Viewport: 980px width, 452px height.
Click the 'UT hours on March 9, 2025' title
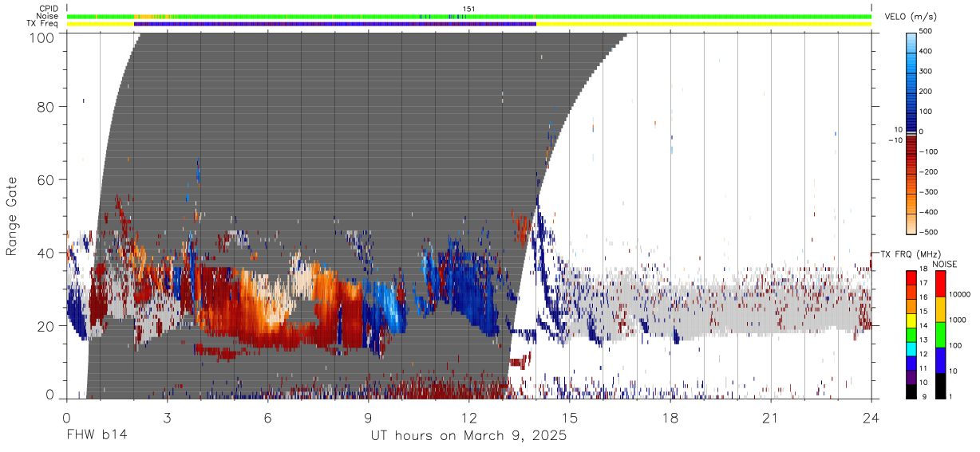coord(468,436)
